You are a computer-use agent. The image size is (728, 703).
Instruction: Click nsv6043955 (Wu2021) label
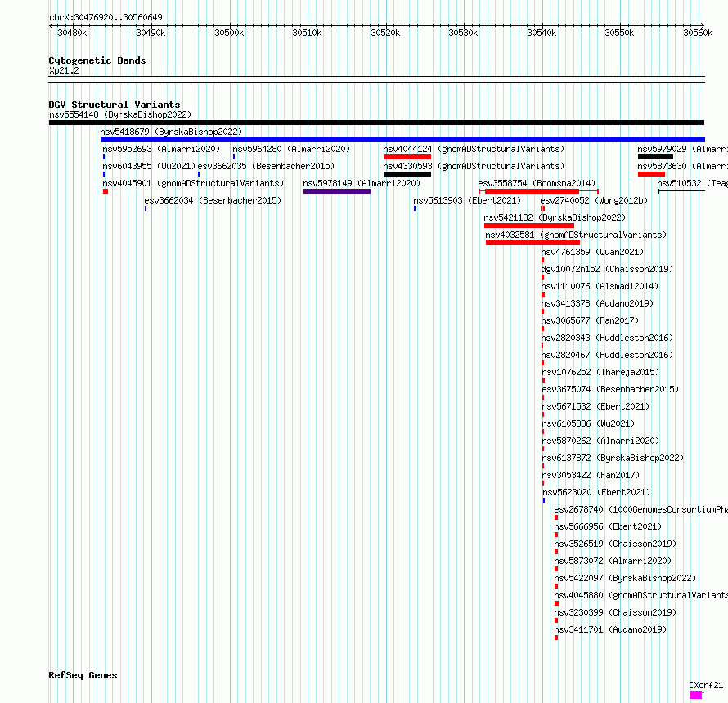tap(149, 166)
